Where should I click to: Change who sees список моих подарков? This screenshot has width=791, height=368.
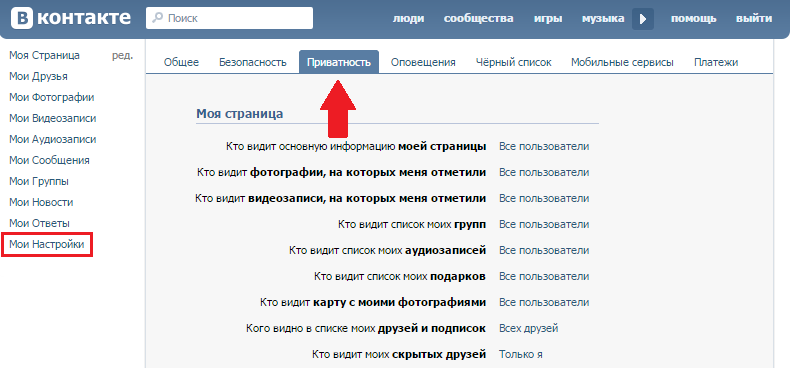(544, 276)
